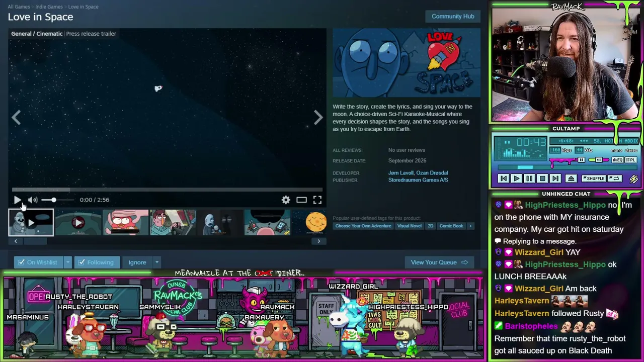
Task: Skip to next track in Cultamp
Action: (555, 178)
